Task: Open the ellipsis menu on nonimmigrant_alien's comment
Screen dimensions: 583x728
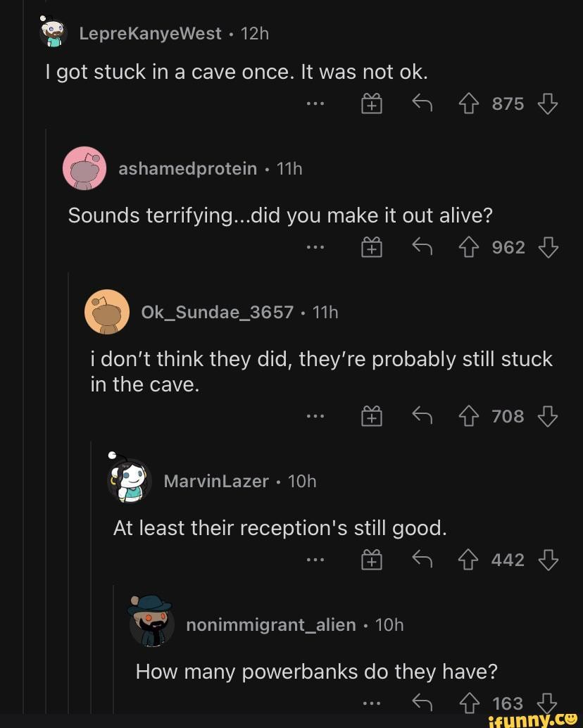Action: click(x=371, y=702)
